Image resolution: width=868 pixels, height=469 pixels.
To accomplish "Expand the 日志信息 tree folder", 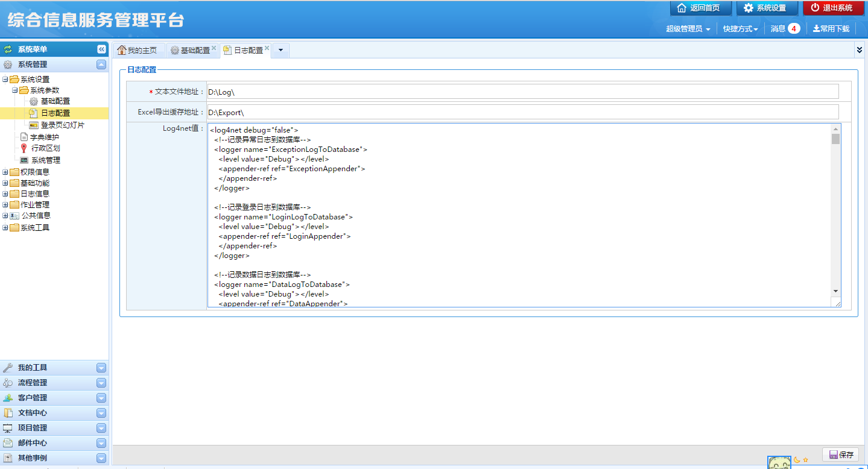I will tap(5, 194).
